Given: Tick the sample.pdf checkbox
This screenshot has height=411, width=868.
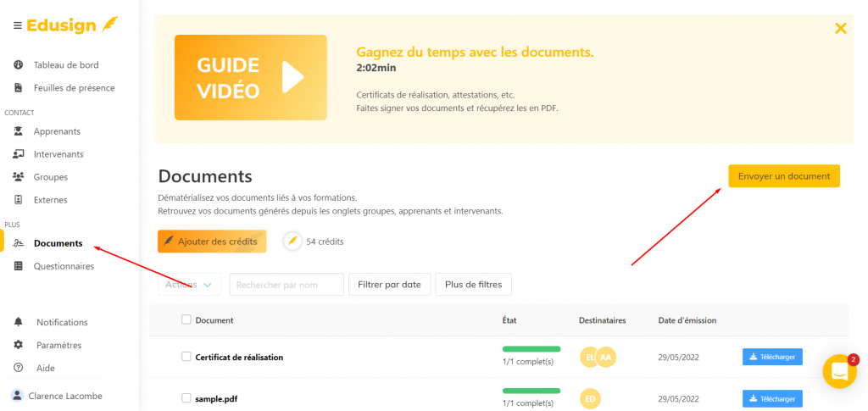Looking at the screenshot, I should click(x=186, y=397).
